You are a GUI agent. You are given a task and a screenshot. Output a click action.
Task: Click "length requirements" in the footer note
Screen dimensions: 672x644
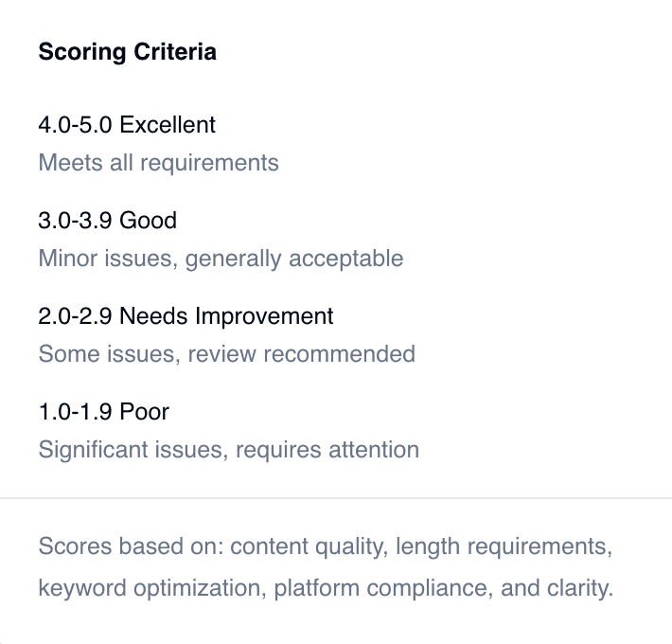click(503, 547)
